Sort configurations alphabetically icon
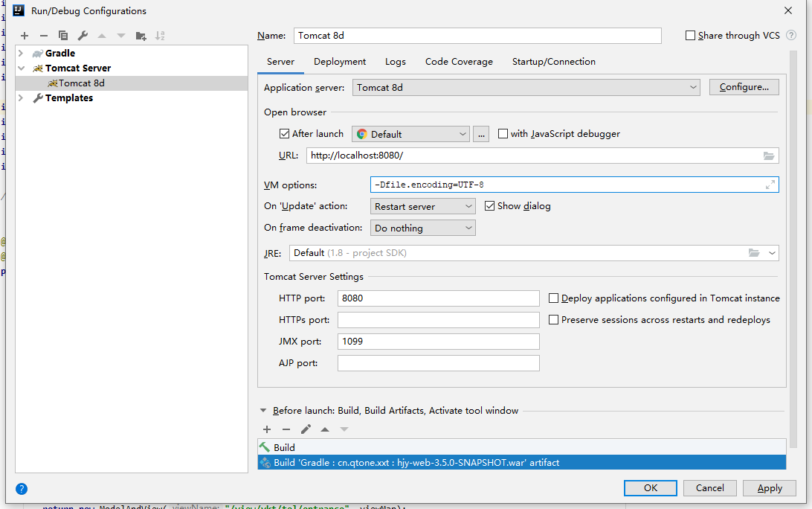This screenshot has width=812, height=509. coord(160,36)
